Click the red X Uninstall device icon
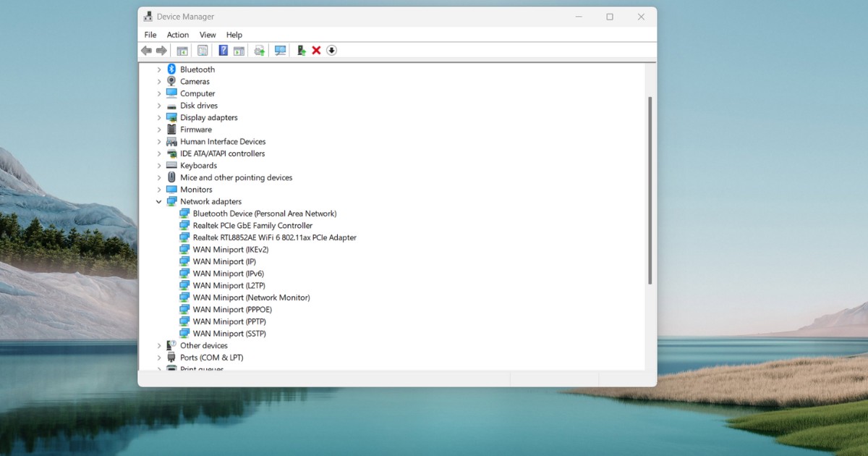 pos(316,51)
